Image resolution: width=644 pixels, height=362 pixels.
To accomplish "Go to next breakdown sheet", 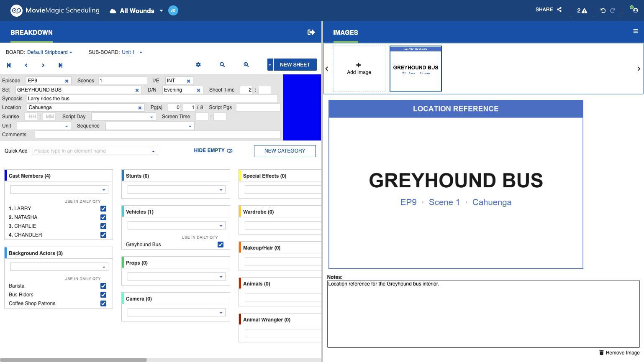I will 43,65.
